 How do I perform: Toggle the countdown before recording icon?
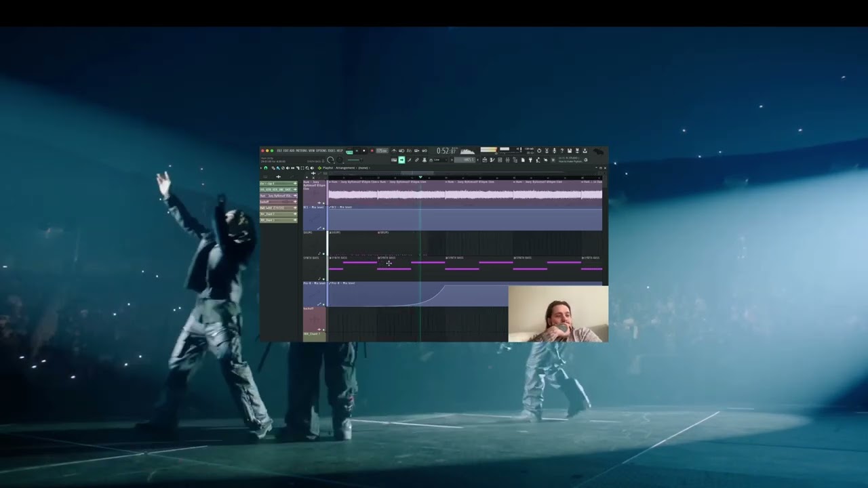409,150
